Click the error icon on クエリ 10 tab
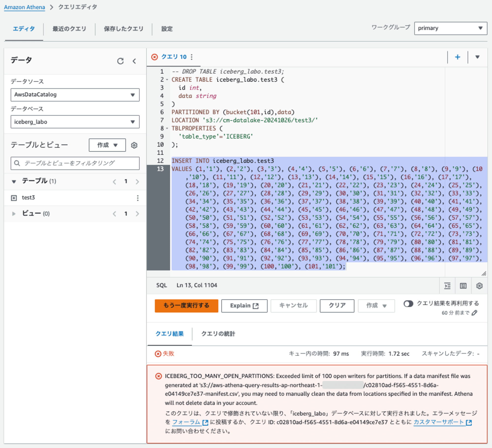This screenshot has width=492, height=448. coord(154,57)
